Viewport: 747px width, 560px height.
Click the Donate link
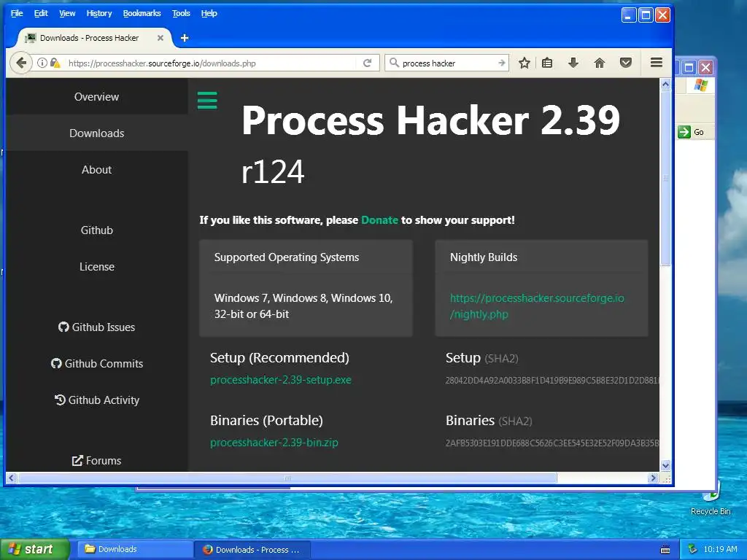coord(379,220)
